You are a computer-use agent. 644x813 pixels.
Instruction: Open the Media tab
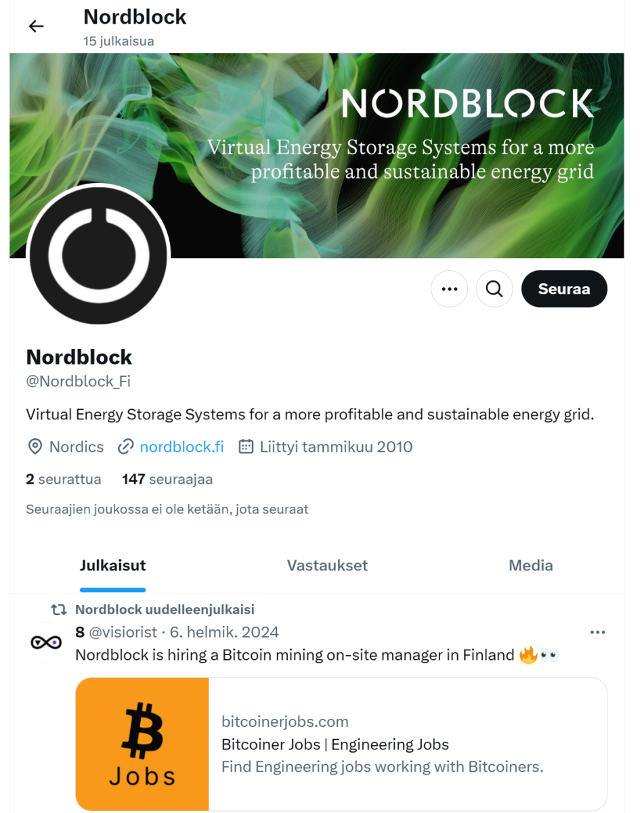click(x=530, y=566)
